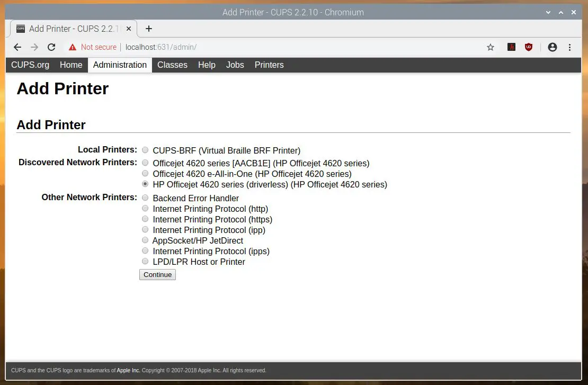Open the Chromium three-dot menu

570,47
